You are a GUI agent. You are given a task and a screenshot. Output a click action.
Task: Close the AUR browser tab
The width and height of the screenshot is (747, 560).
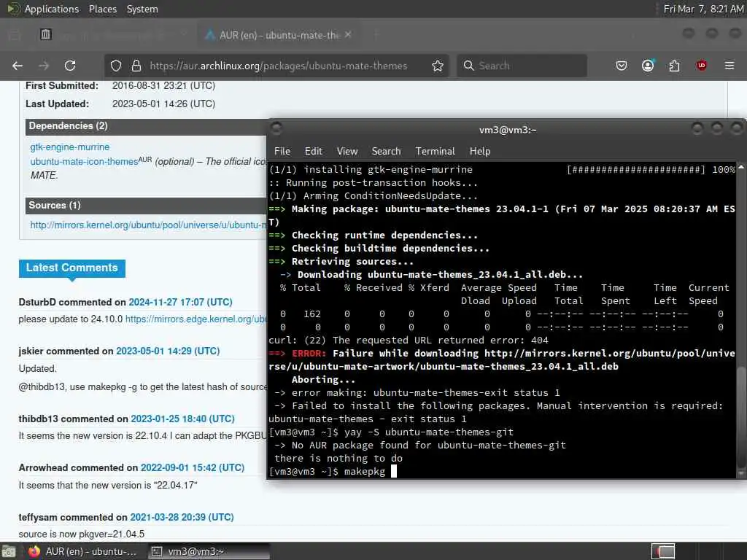pos(348,35)
